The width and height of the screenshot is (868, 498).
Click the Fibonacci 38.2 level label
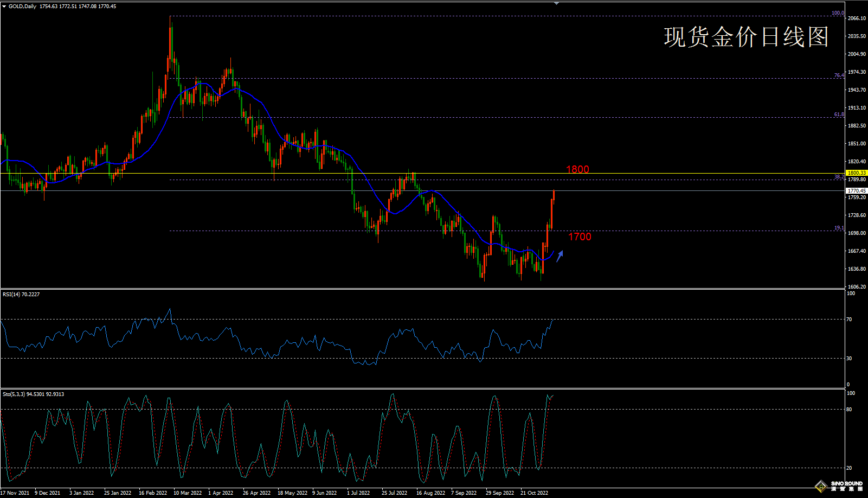pyautogui.click(x=839, y=177)
